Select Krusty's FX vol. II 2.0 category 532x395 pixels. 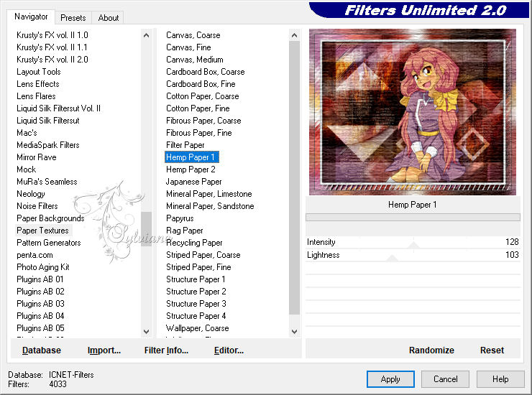point(52,60)
